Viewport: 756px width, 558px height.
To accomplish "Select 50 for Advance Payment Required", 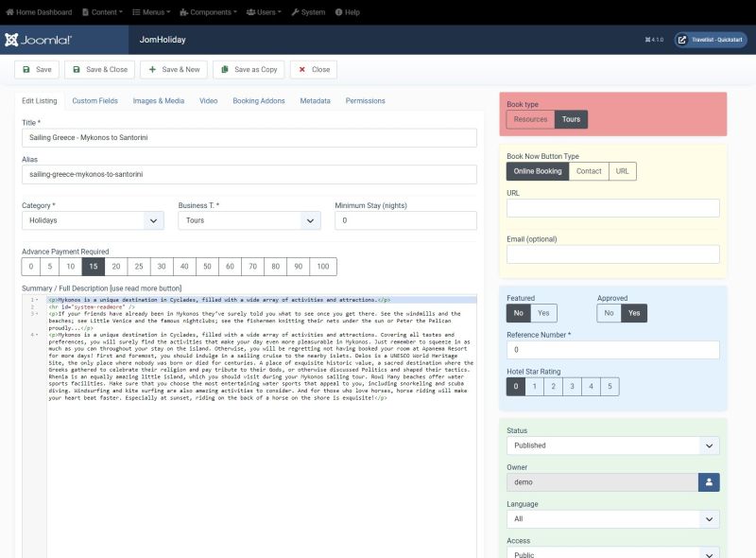I will click(207, 267).
